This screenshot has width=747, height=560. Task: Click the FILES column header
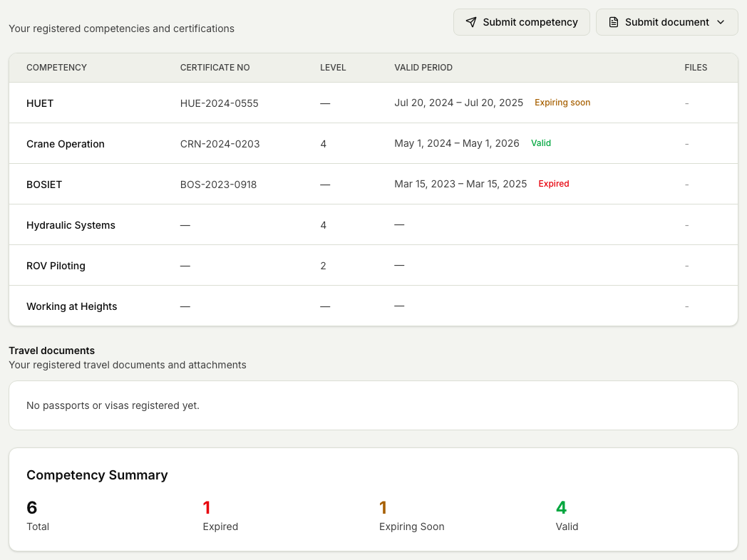(696, 68)
